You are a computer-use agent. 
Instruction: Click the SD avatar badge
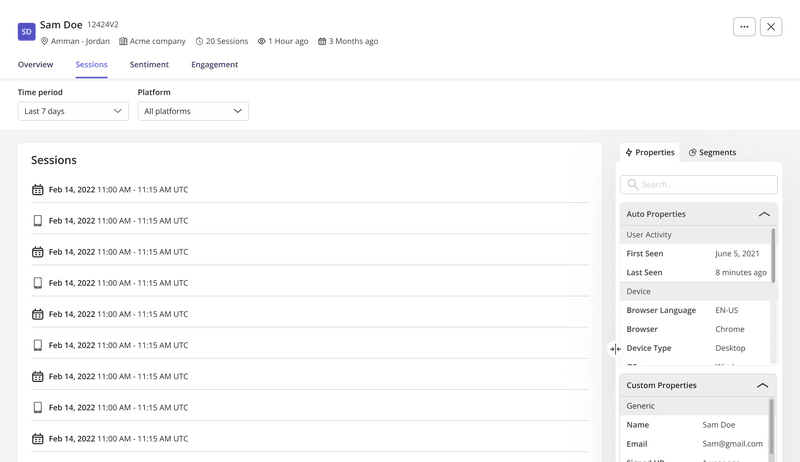(27, 32)
